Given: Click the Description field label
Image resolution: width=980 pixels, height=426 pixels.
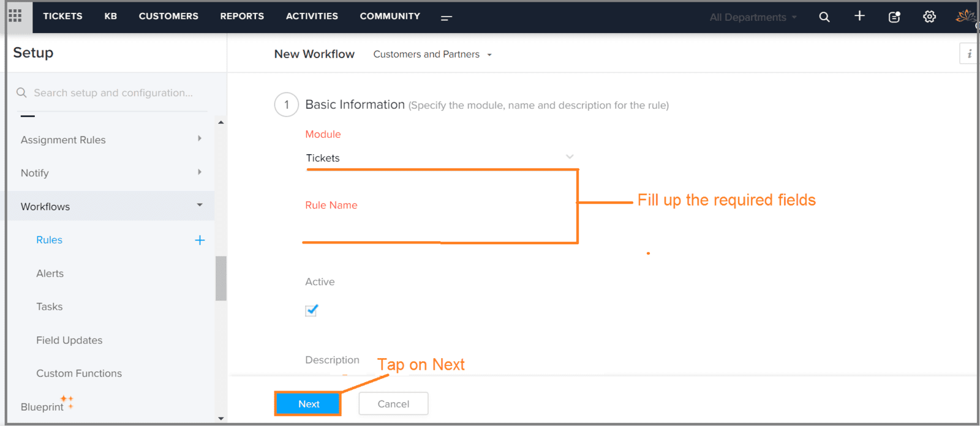Looking at the screenshot, I should click(x=332, y=360).
